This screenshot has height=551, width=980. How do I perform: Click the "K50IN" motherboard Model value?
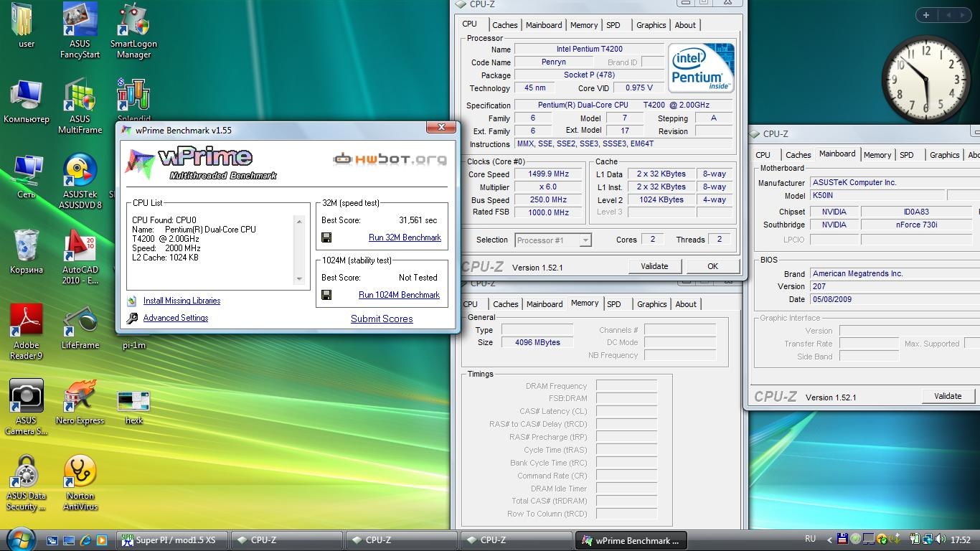pos(876,196)
